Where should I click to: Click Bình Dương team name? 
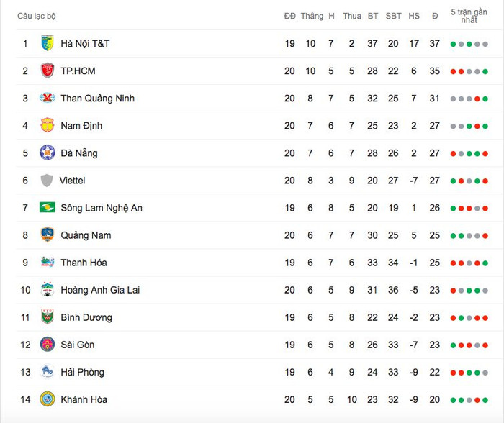pyautogui.click(x=86, y=318)
